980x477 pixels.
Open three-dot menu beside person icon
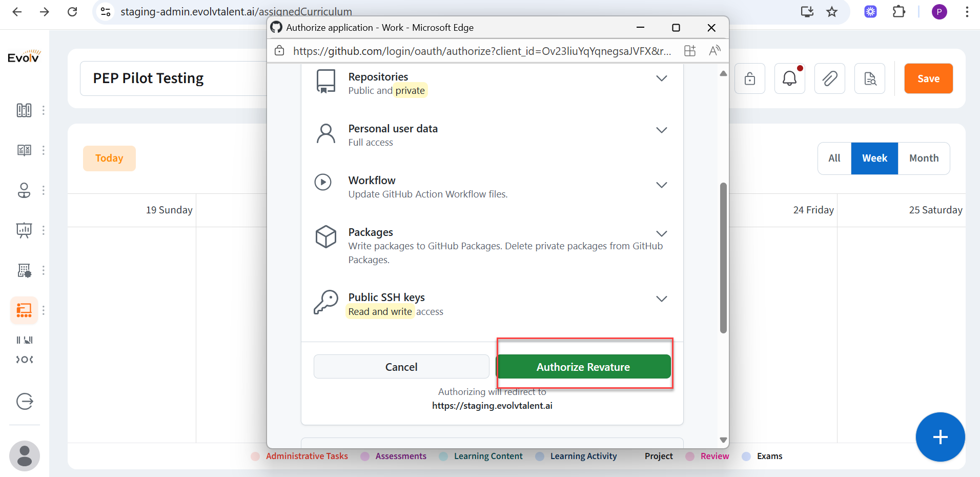point(44,190)
